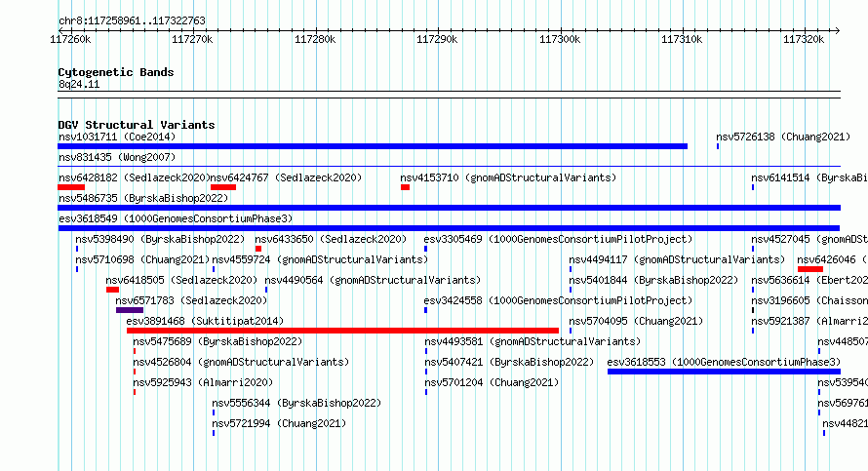Viewport: 868px width, 471px height.
Task: Open the nsv5726138 (Chuang2021) variant label
Action: 783,137
